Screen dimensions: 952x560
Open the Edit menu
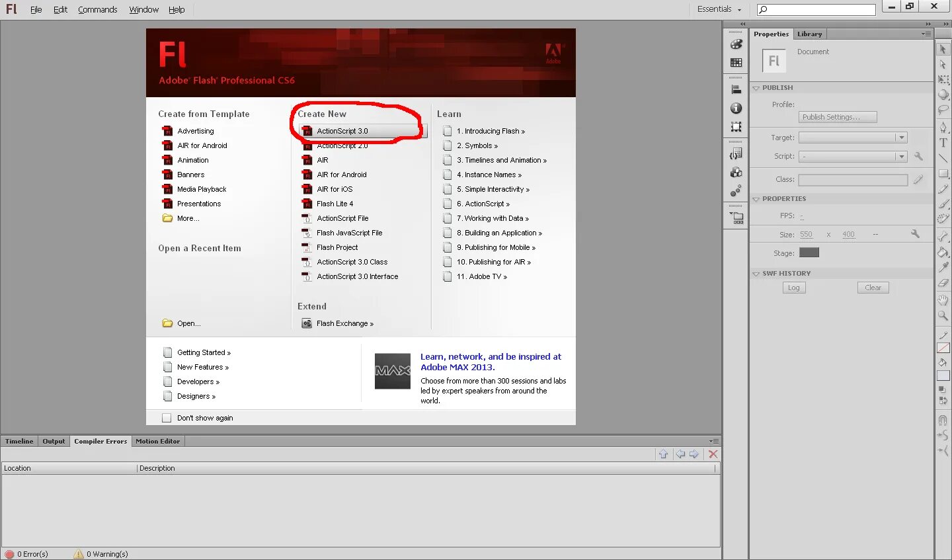(60, 9)
